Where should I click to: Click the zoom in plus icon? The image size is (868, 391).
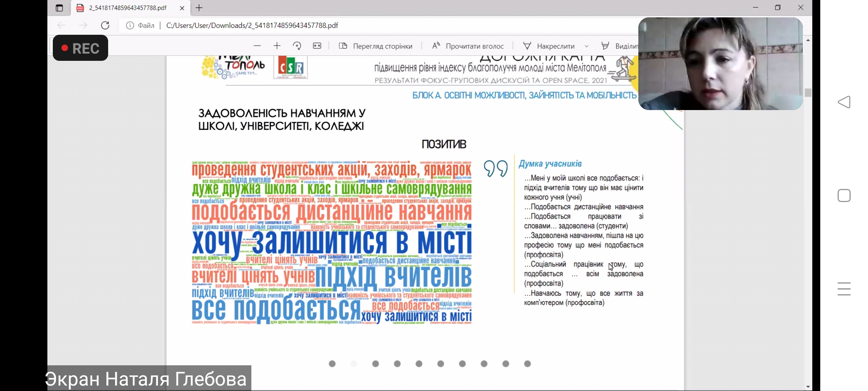277,46
